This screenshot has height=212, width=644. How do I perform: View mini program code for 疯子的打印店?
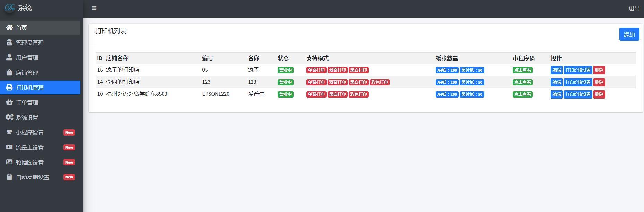point(522,70)
